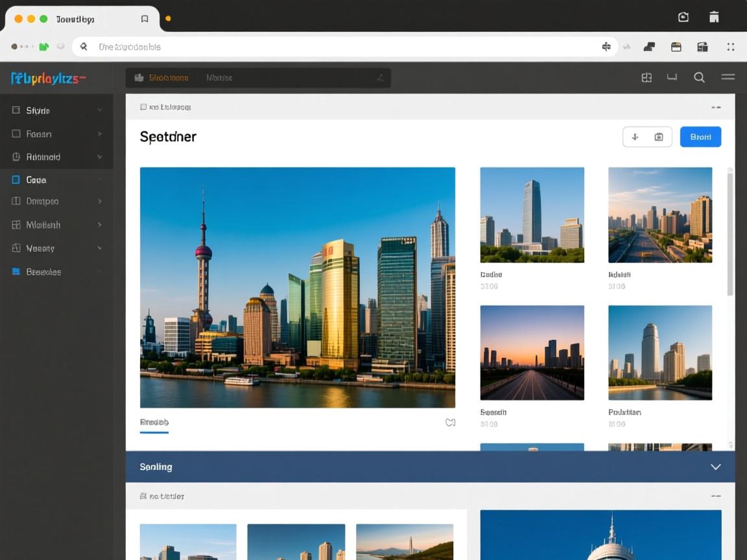Switch to the second gray header tab
The height and width of the screenshot is (560, 747).
[x=219, y=78]
